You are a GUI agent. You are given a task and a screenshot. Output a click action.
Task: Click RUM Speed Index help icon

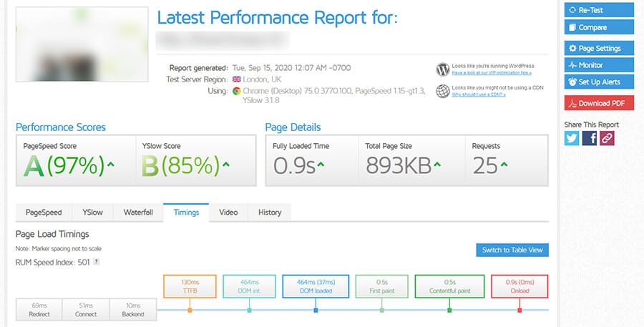coord(96,262)
